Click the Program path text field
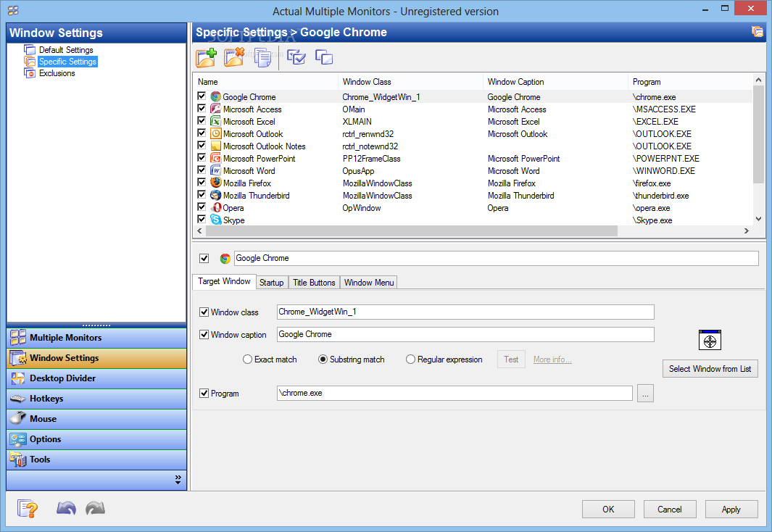Screen dimensions: 772x532 coord(455,394)
